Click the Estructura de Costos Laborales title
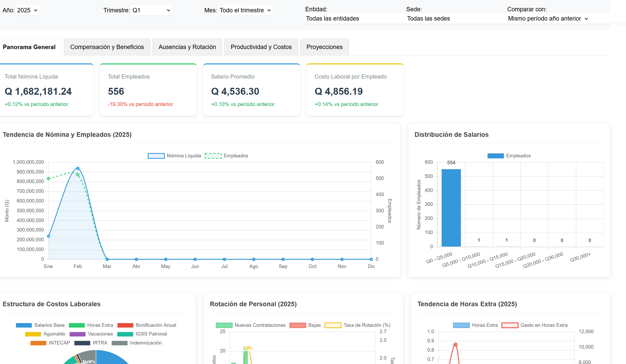Viewport: 626px width, 364px height. click(51, 304)
